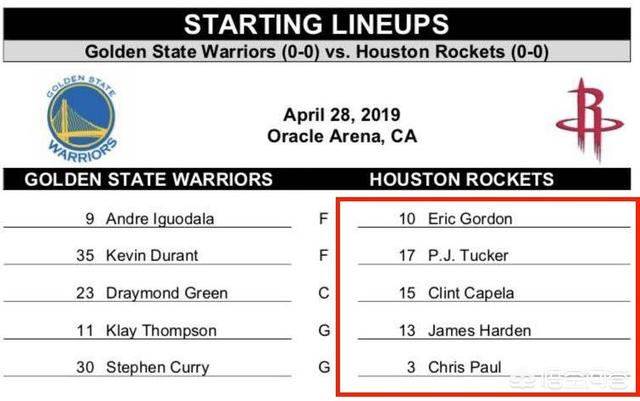Screen dimensions: 640x401
Task: Select the HOUSTON ROCKETS column header
Action: click(462, 179)
